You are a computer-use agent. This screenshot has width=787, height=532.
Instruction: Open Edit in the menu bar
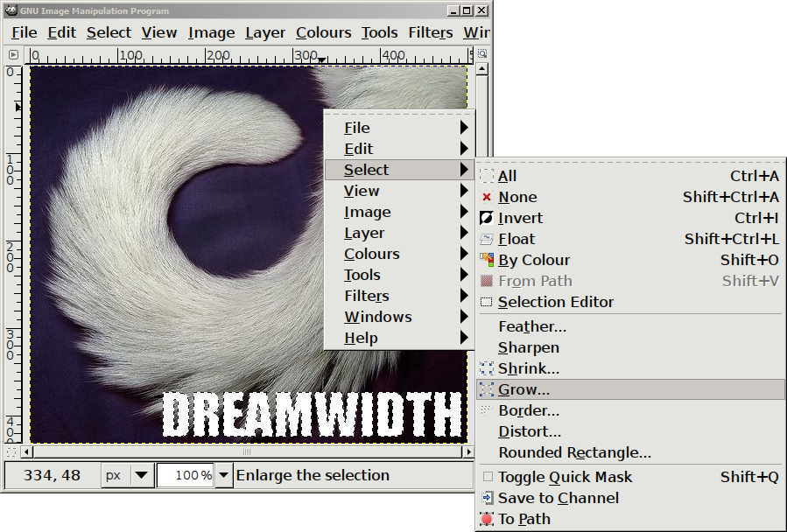(62, 32)
